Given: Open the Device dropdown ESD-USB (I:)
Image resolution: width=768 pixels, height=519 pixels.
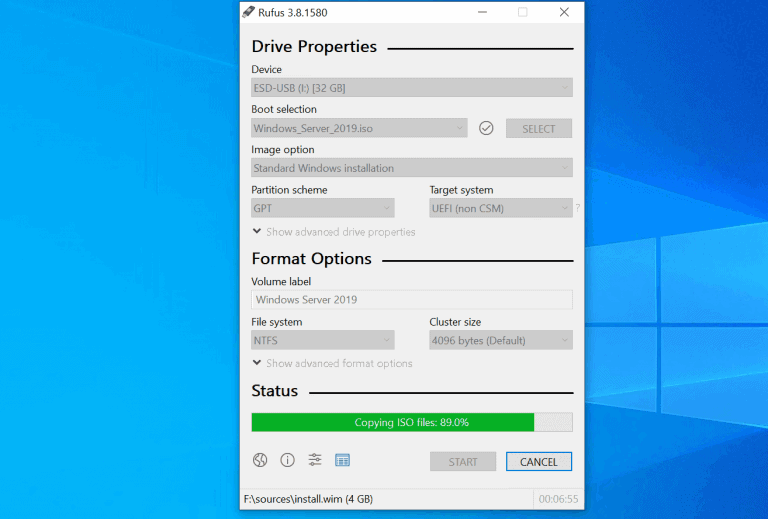Looking at the screenshot, I should pyautogui.click(x=412, y=88).
